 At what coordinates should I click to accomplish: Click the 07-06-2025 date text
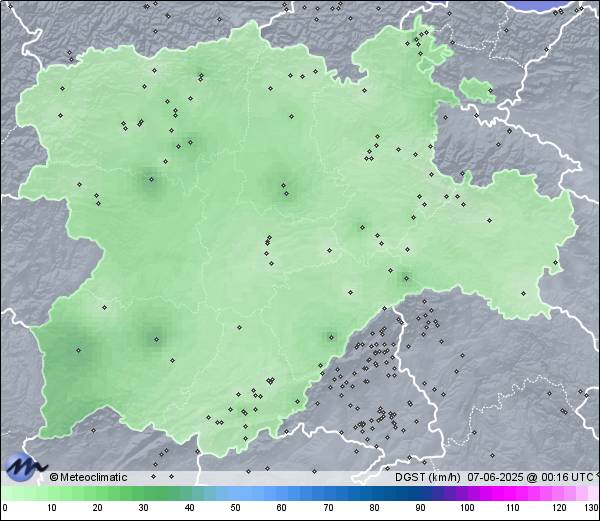tap(496, 477)
